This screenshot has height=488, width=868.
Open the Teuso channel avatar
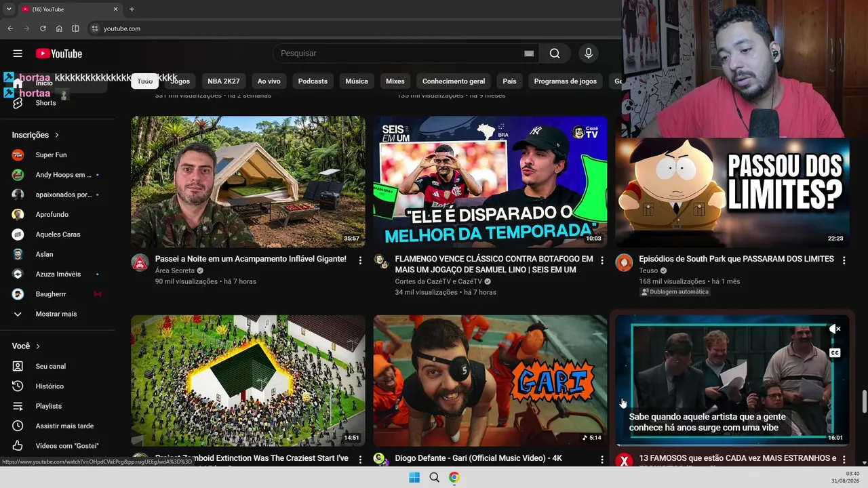coord(624,262)
